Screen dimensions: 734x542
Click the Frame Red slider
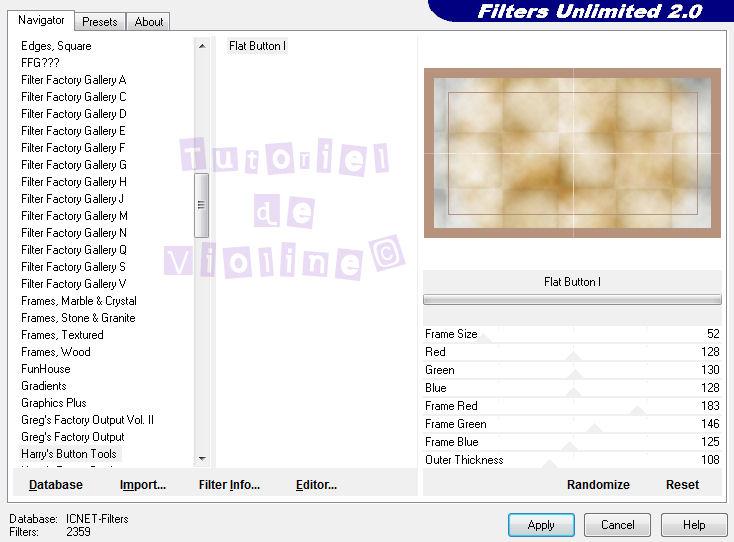[572, 407]
